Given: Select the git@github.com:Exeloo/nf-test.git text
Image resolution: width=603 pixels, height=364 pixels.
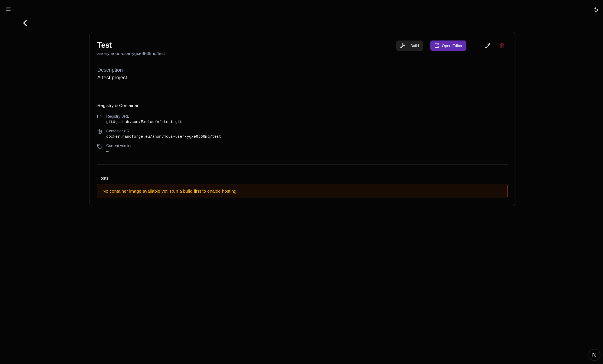Looking at the screenshot, I should coord(144,122).
